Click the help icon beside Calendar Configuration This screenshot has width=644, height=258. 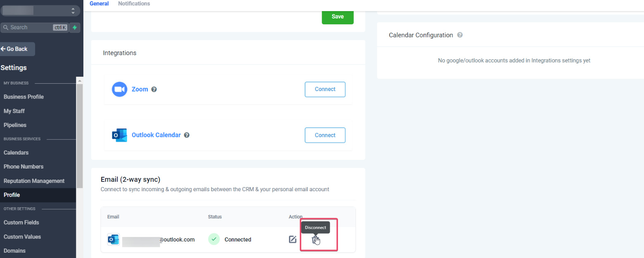click(x=460, y=35)
